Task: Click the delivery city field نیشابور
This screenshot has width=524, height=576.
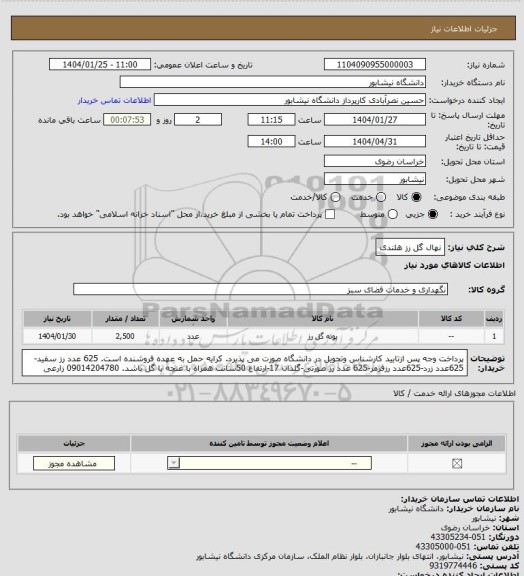Action: (x=375, y=179)
